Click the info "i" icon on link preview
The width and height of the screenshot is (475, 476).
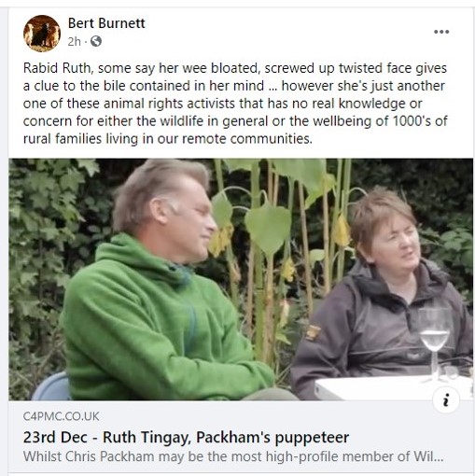tap(446, 399)
